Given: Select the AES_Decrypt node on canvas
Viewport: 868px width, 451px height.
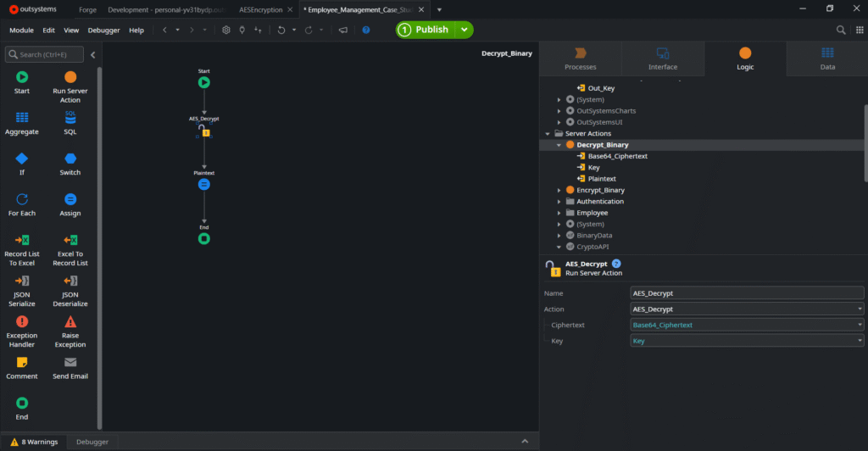Looking at the screenshot, I should click(204, 130).
